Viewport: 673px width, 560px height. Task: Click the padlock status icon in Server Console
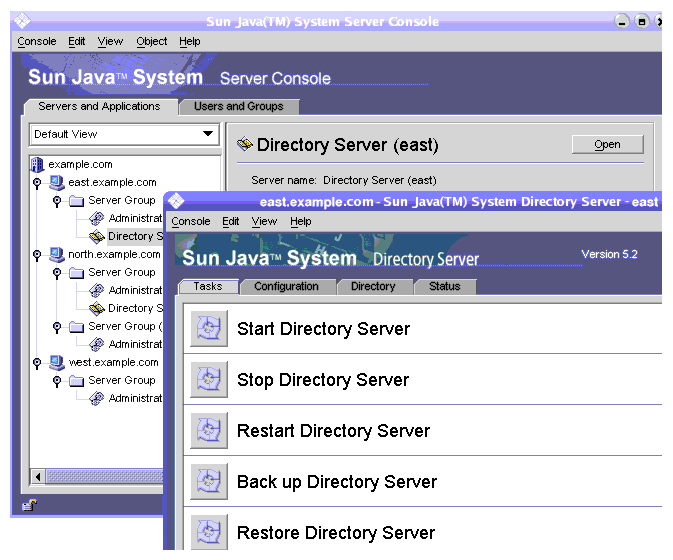point(30,505)
